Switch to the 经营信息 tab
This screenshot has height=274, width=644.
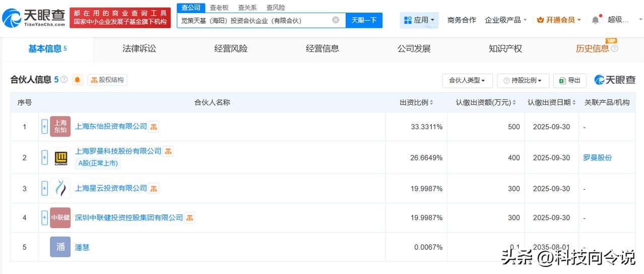[323, 49]
